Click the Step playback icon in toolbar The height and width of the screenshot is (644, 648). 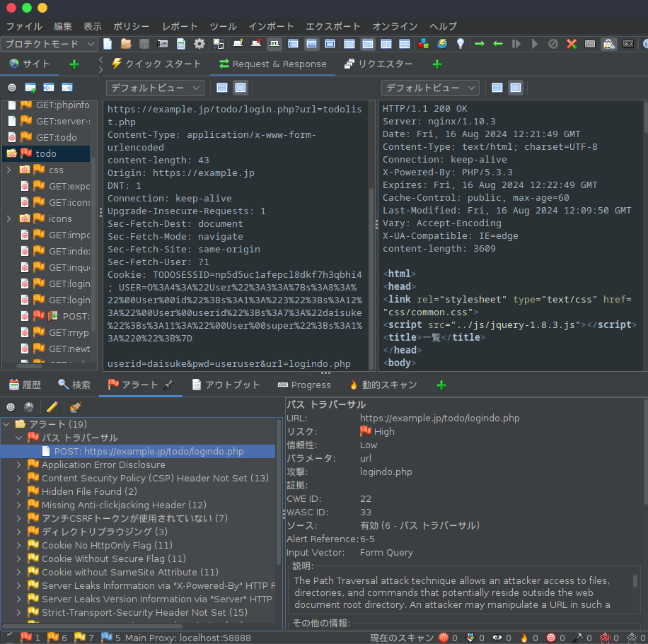point(516,44)
